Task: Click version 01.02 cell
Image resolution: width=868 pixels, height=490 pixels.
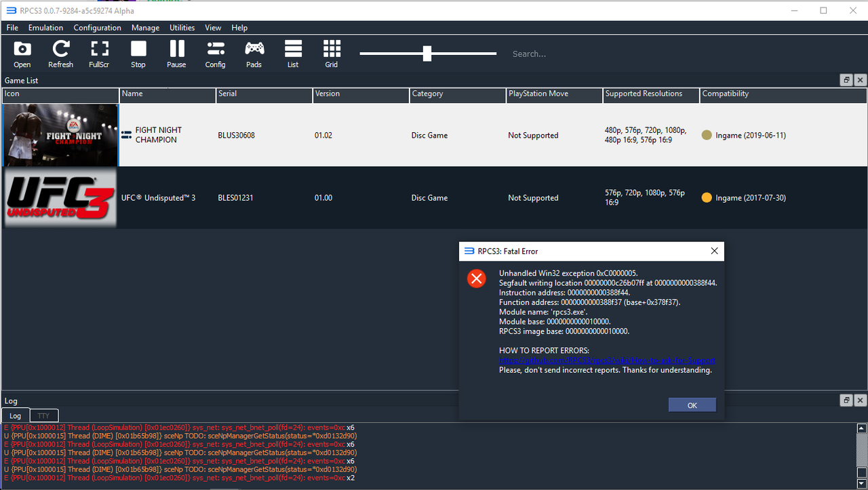Action: (323, 136)
